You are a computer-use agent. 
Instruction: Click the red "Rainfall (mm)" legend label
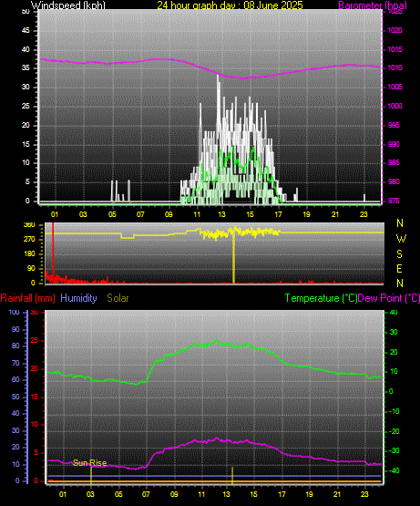tap(27, 298)
